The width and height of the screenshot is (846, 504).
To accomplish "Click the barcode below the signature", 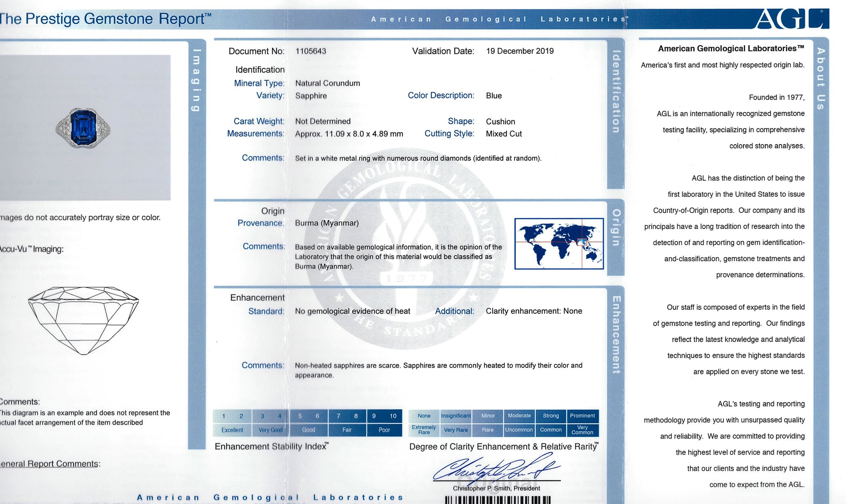I will click(497, 500).
